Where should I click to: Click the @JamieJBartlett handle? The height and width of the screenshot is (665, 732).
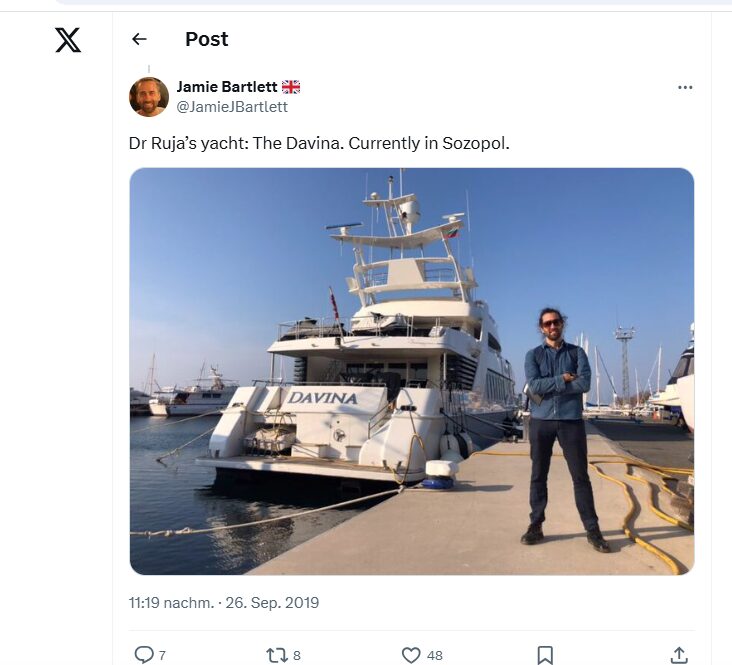coord(232,107)
